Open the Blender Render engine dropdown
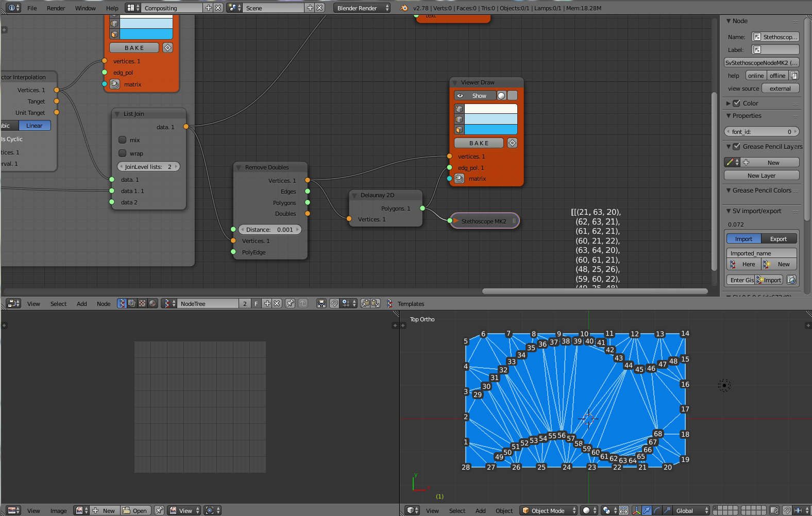The image size is (812, 516). click(x=362, y=8)
